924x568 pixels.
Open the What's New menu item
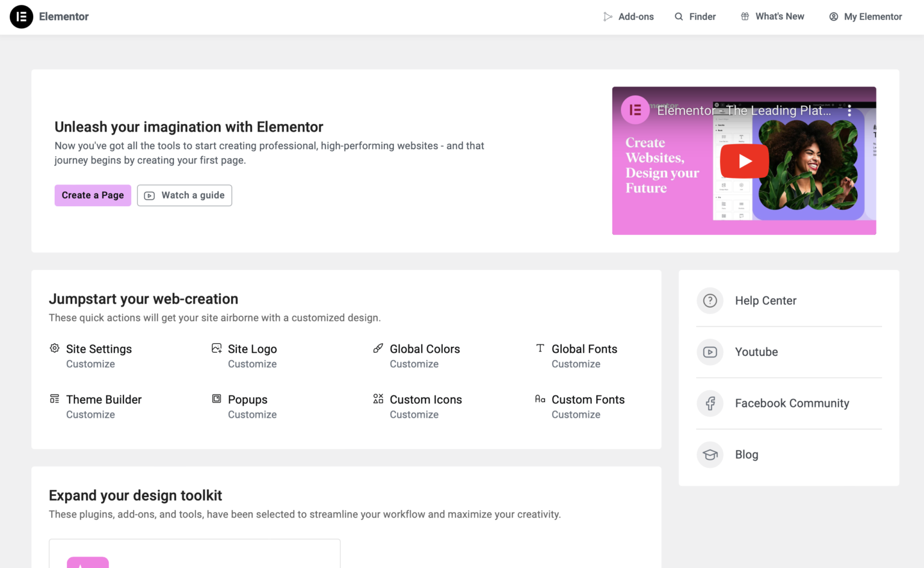pyautogui.click(x=772, y=17)
